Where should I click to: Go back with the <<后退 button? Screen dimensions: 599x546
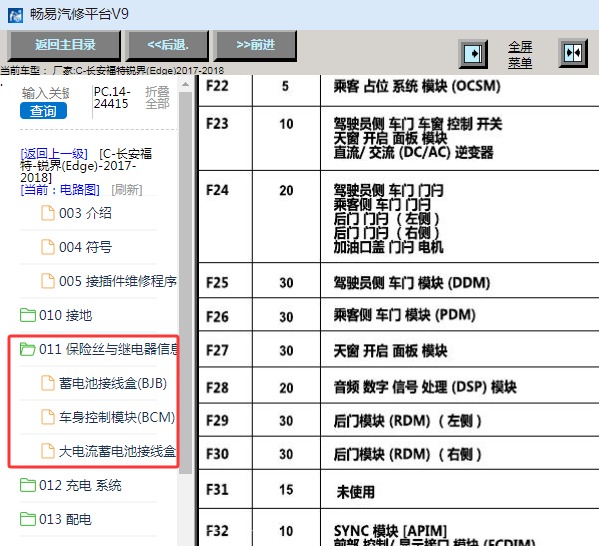(168, 45)
